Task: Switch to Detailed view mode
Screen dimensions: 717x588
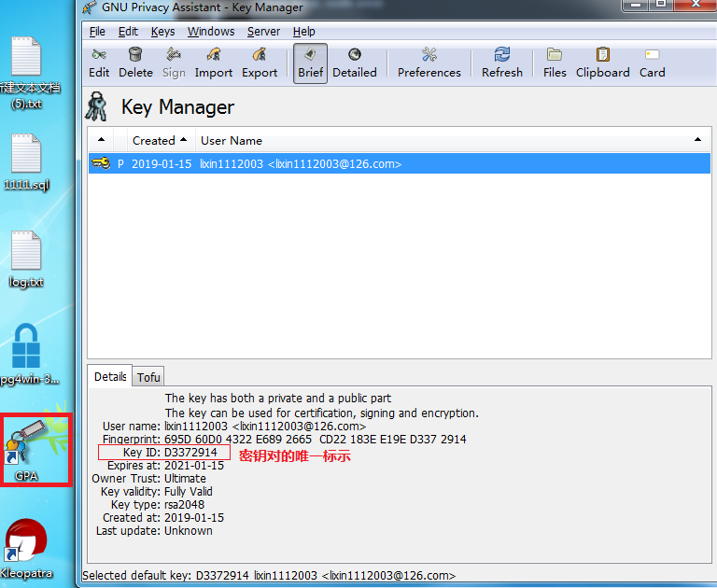Action: [355, 63]
